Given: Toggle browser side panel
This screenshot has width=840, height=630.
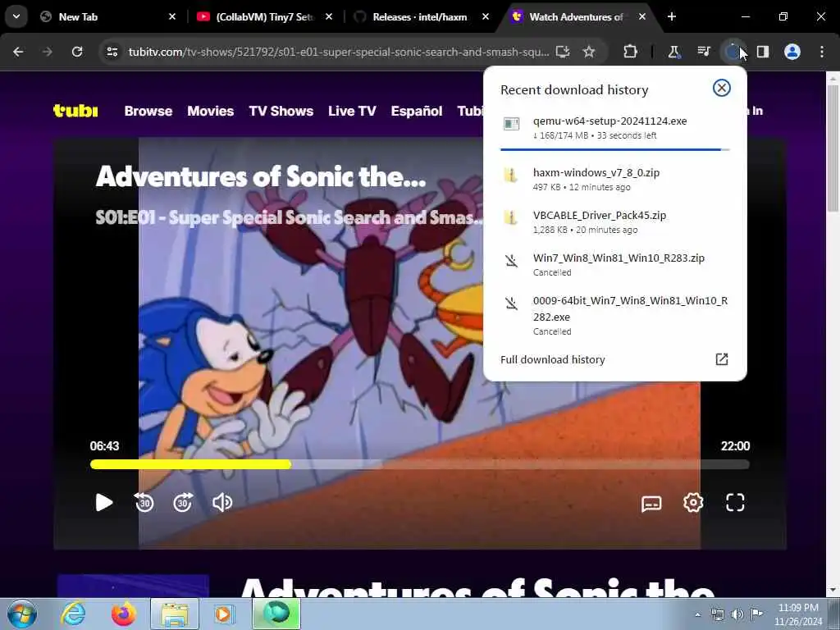Looking at the screenshot, I should tap(763, 52).
